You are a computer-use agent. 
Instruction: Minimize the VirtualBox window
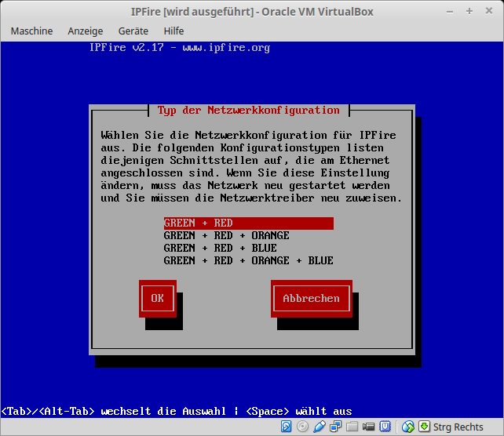click(450, 12)
